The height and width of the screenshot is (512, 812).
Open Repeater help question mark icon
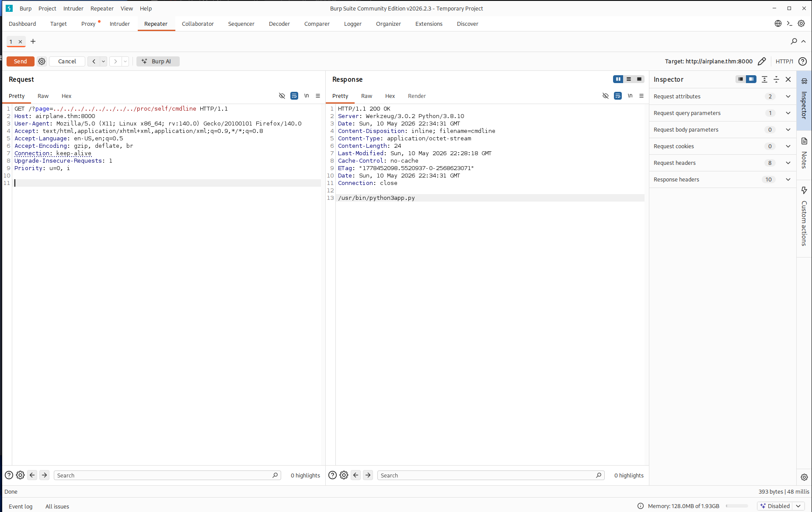[802, 61]
